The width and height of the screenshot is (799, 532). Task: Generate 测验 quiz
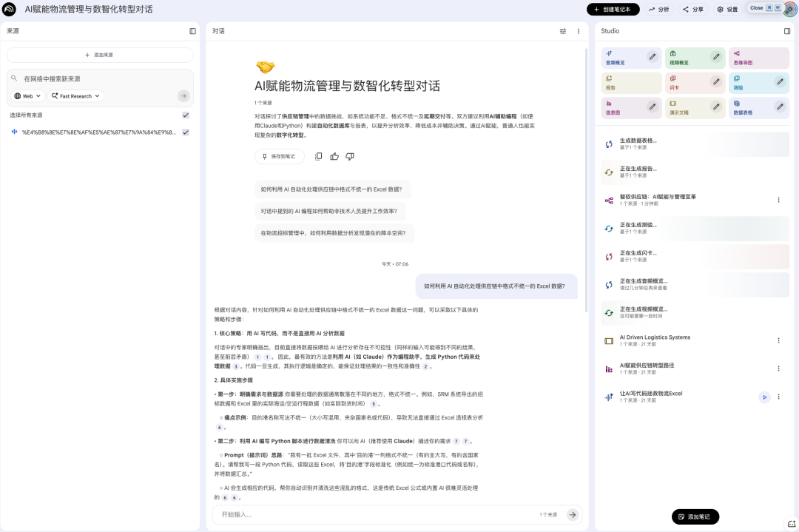[x=759, y=83]
